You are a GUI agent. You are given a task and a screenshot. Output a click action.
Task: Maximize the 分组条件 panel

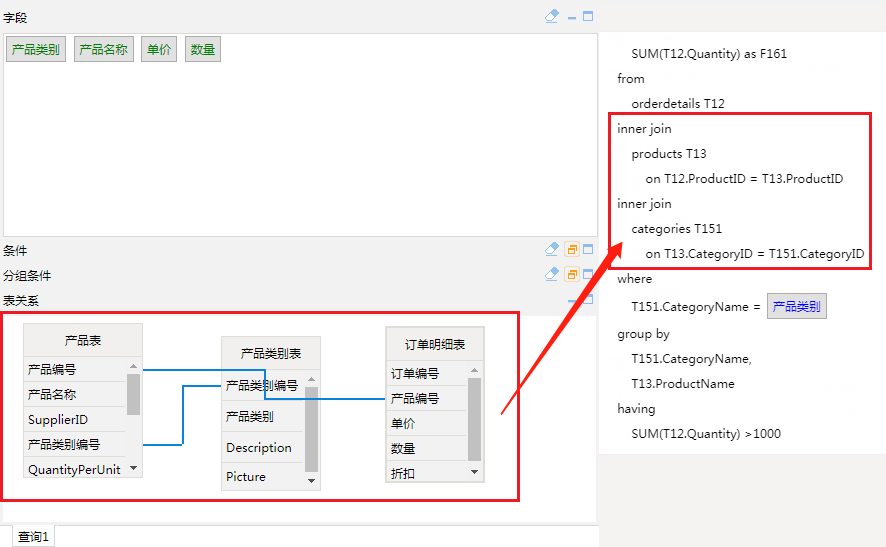[588, 275]
